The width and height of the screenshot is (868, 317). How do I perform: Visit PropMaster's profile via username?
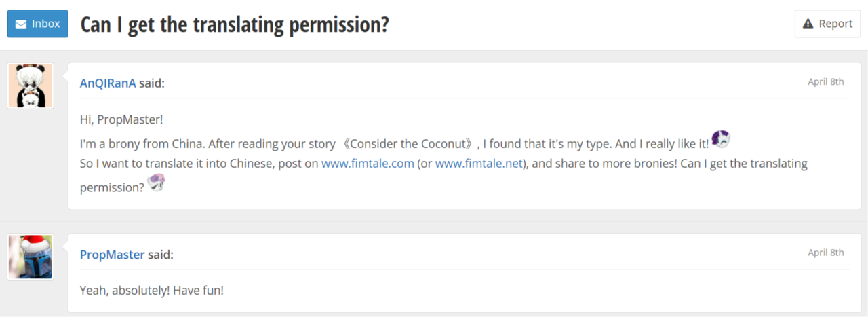[x=112, y=255]
